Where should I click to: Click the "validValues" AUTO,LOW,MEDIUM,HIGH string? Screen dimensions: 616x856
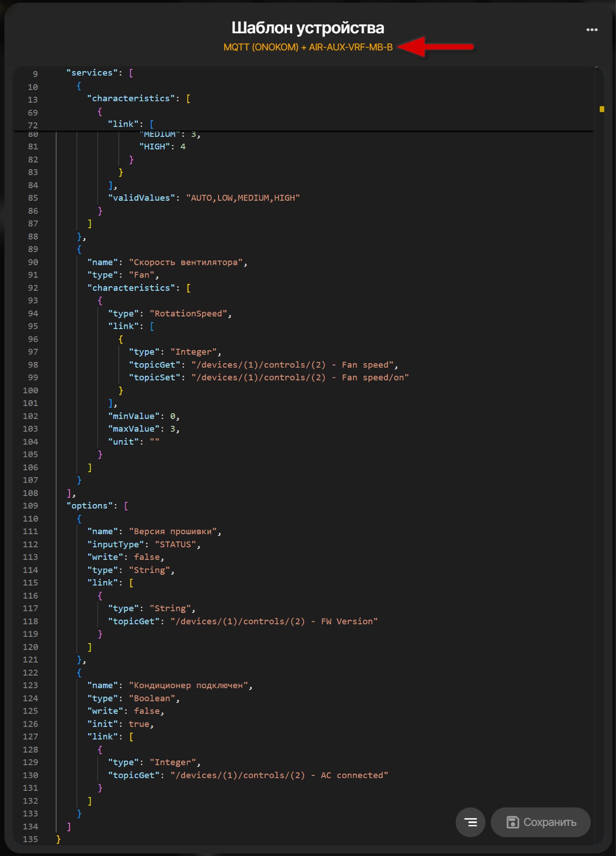(x=243, y=198)
